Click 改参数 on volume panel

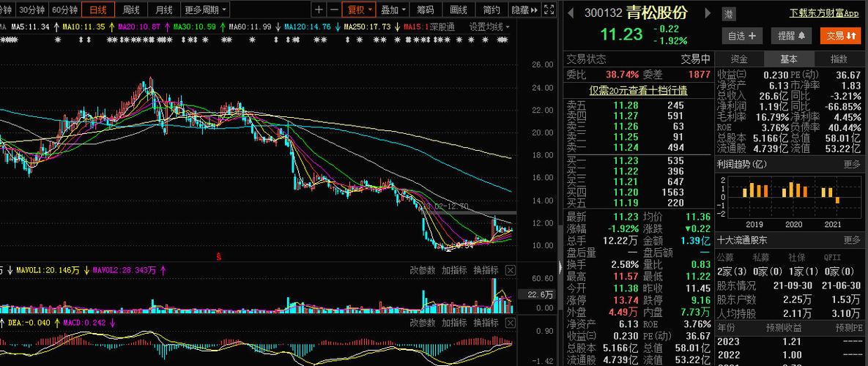[x=423, y=270]
